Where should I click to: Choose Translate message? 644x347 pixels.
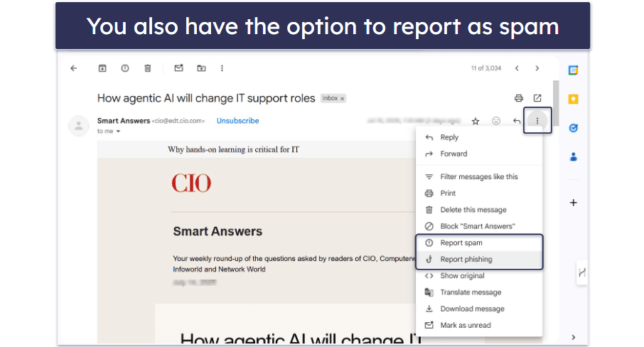point(479,292)
